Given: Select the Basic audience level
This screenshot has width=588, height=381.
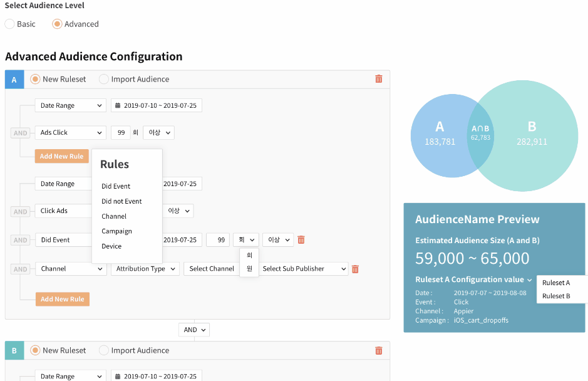Looking at the screenshot, I should pyautogui.click(x=9, y=24).
